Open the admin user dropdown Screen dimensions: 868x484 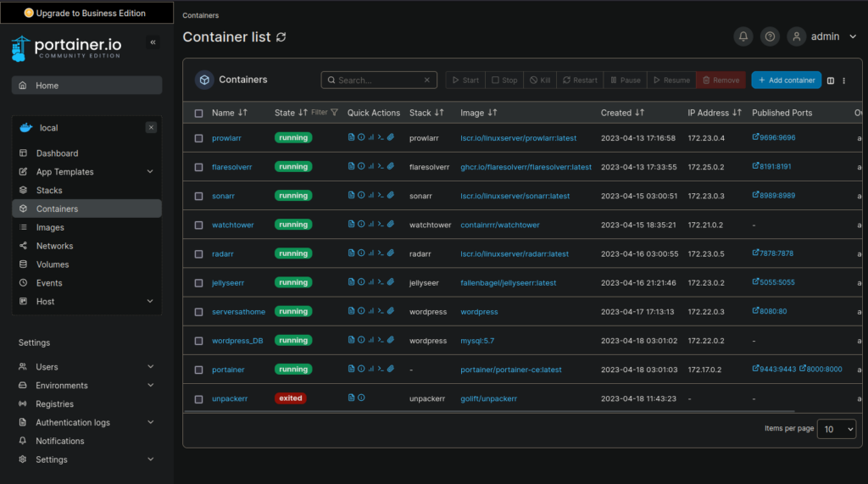pos(822,36)
